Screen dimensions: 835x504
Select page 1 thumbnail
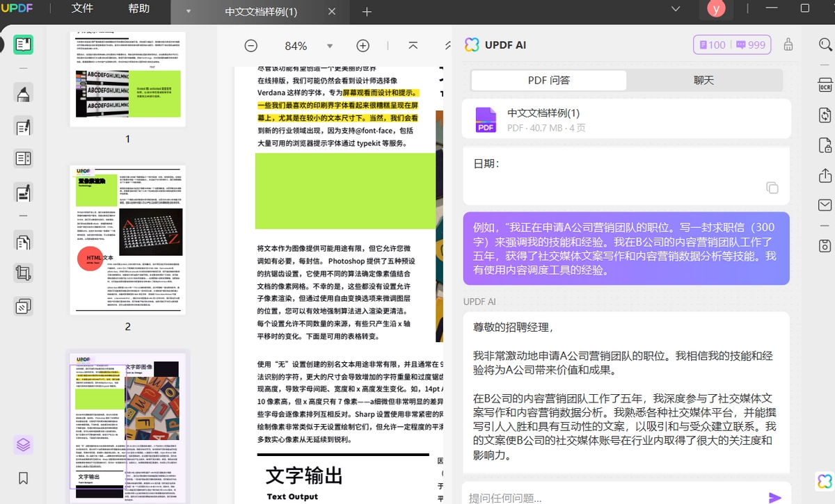coord(127,79)
